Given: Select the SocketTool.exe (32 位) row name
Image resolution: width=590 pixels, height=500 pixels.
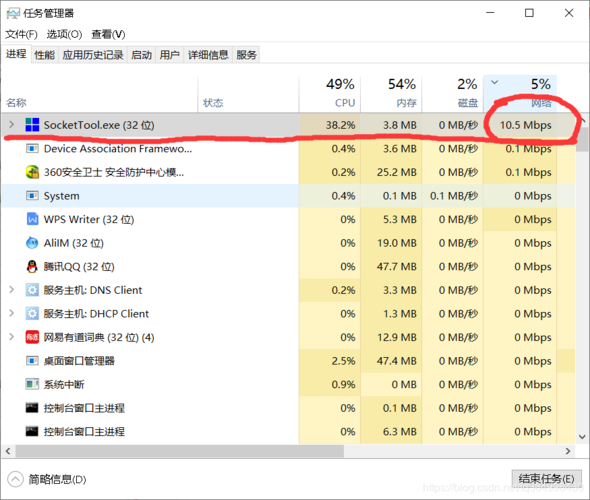Looking at the screenshot, I should coord(99,125).
